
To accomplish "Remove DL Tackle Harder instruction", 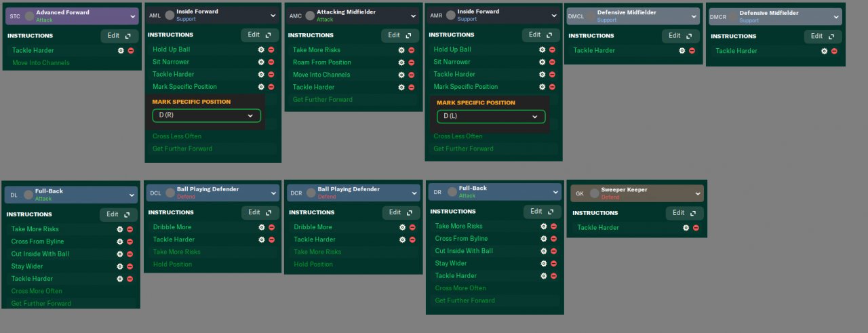I will coord(130,279).
